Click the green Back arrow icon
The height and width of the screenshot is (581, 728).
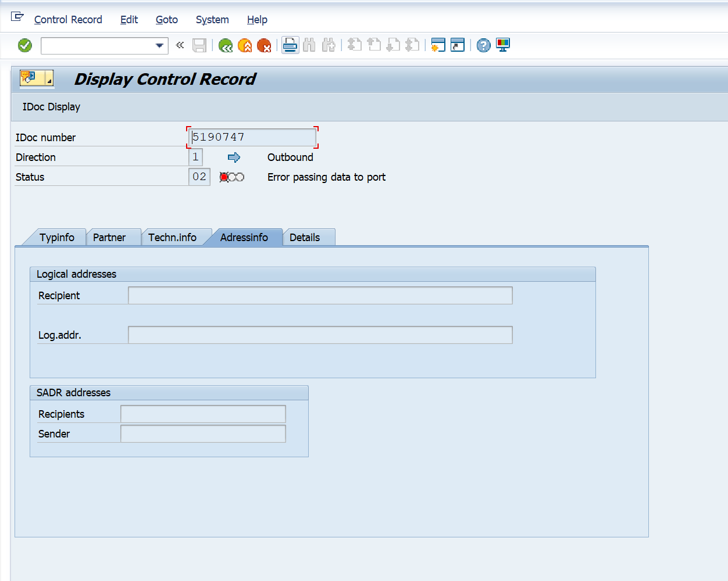coord(226,45)
